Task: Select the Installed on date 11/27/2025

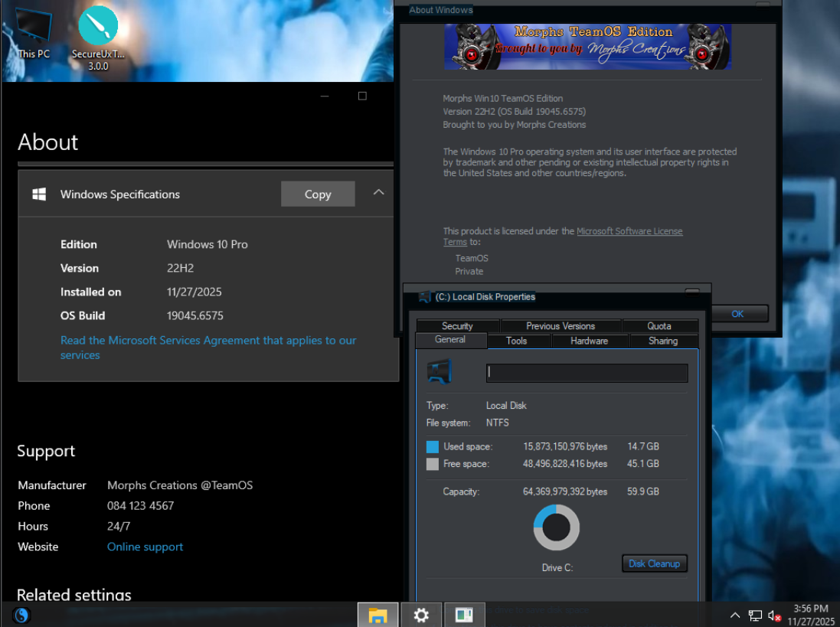Action: [x=194, y=292]
